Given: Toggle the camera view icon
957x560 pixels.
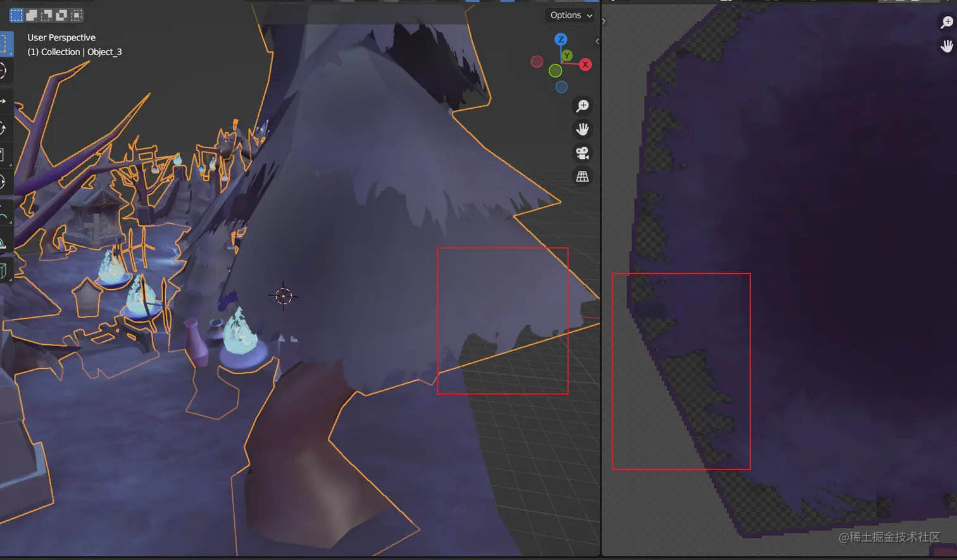Looking at the screenshot, I should tap(582, 153).
